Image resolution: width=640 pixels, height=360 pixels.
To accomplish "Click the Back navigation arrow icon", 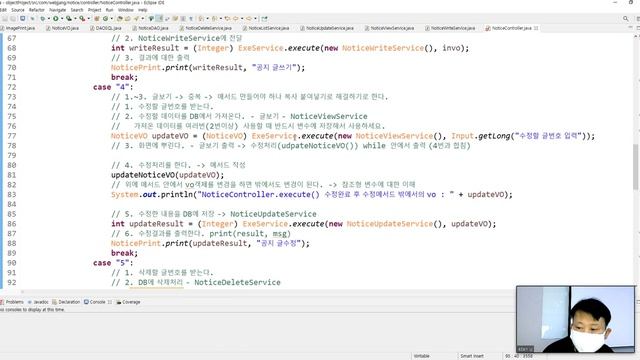I will click(236, 18).
